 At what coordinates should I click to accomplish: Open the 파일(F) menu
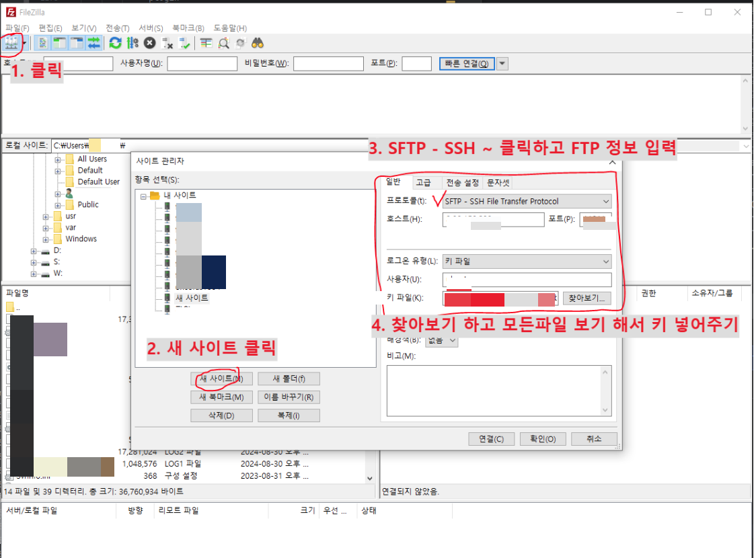[17, 28]
